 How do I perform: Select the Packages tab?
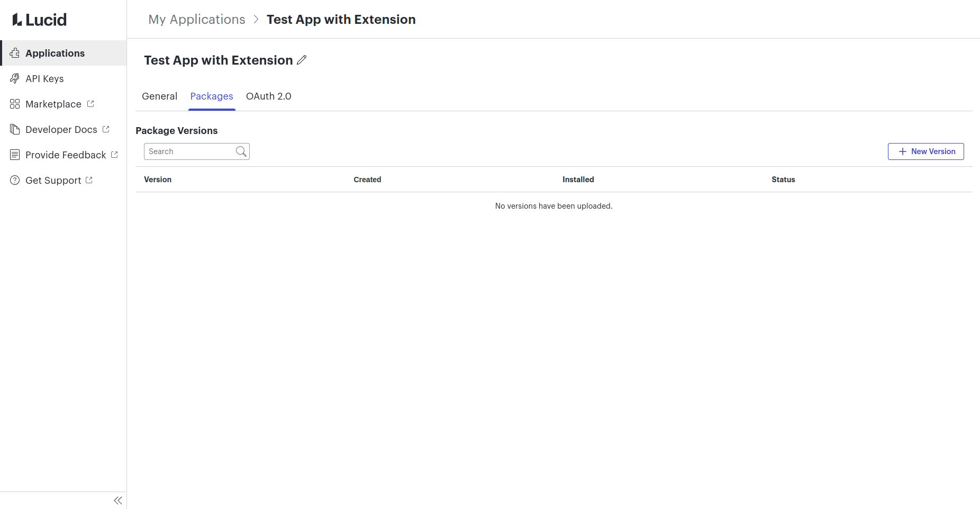(212, 96)
